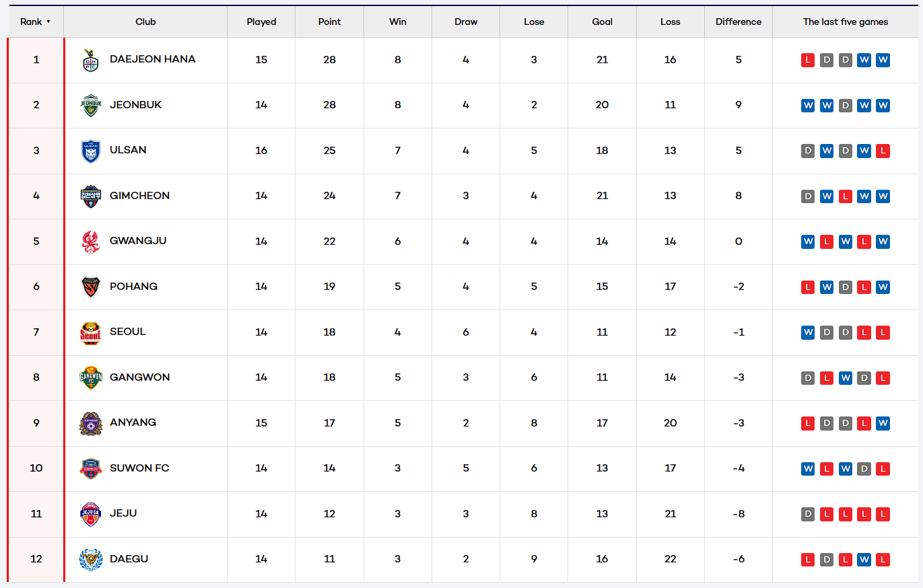Screen dimensions: 923x588
Task: Click the Daegu club crest icon
Action: coord(90,559)
